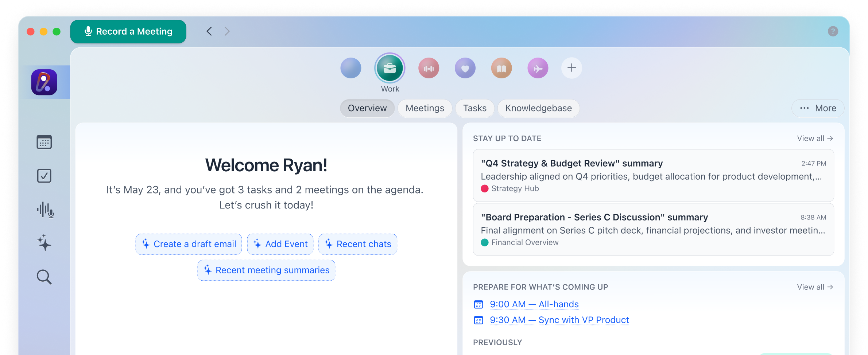Open the Q4 Strategy & Budget Review summary card
The image size is (868, 355).
tap(653, 175)
